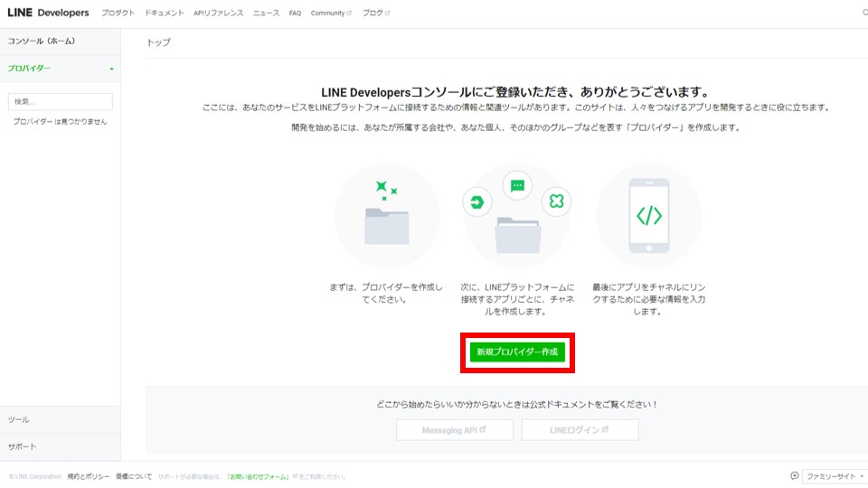Click the green chat bubble icon

click(517, 185)
